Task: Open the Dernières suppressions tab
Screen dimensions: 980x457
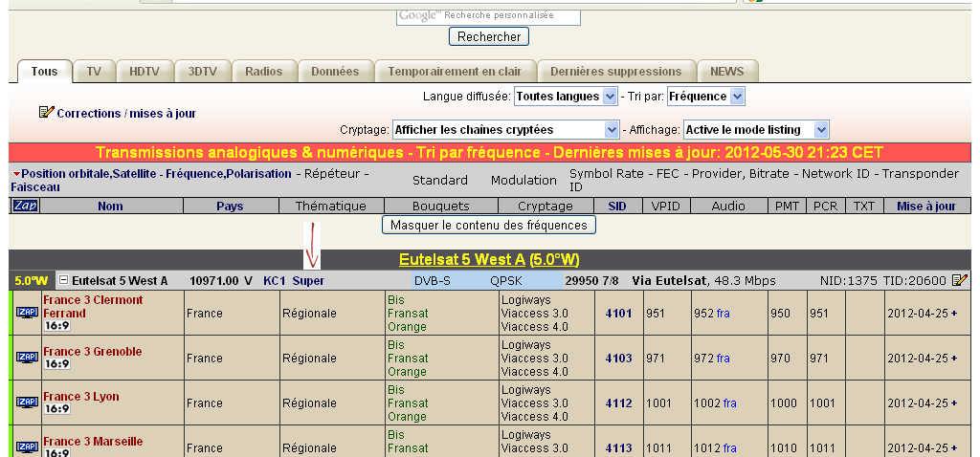Action: point(615,71)
